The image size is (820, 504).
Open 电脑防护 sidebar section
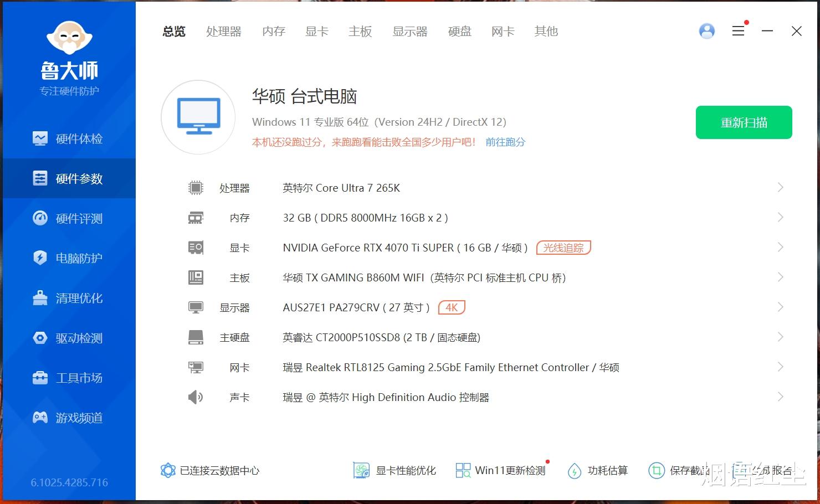[x=69, y=258]
